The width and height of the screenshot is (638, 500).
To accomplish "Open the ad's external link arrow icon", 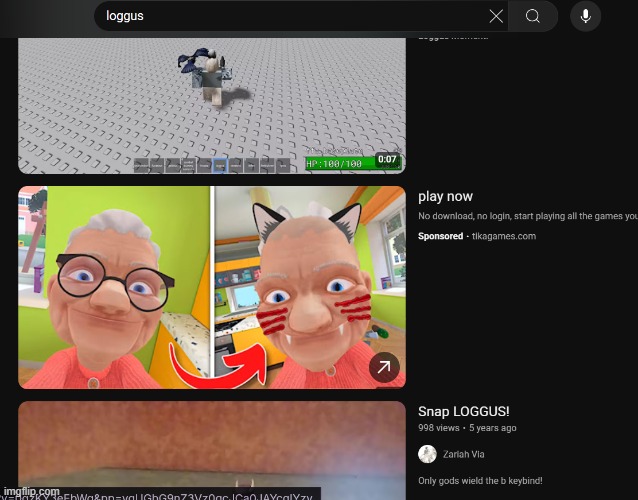I will tap(384, 368).
